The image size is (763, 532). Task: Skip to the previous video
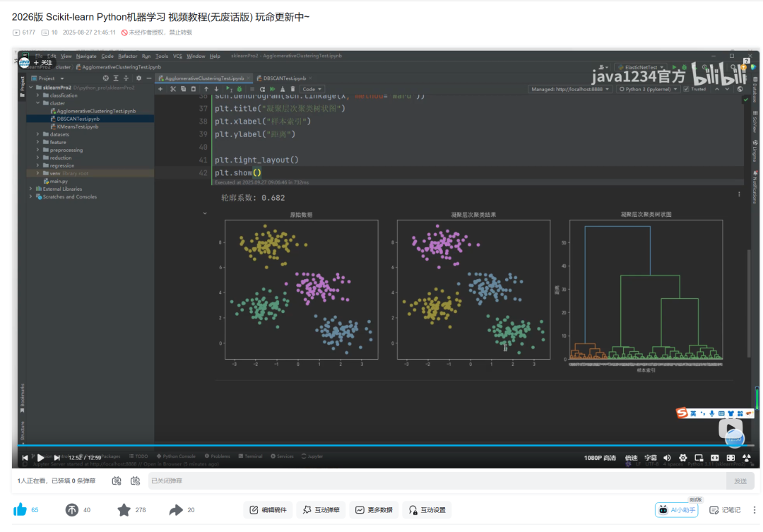[x=25, y=458]
